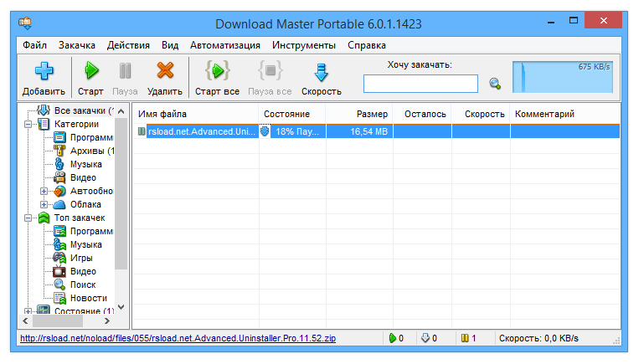Screen dimensions: 644x364
Task: Click tree panel scroll up arrow
Action: [x=121, y=111]
